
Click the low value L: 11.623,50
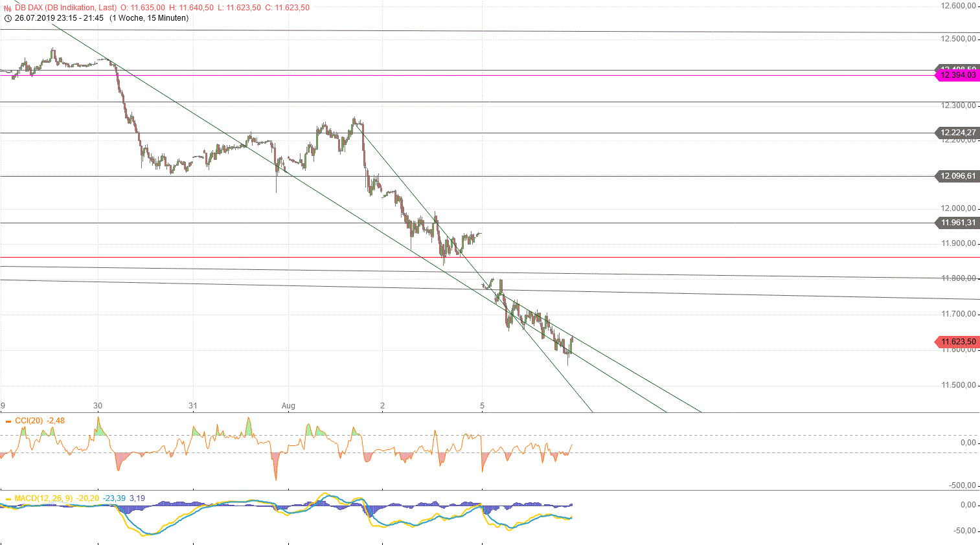(239, 8)
